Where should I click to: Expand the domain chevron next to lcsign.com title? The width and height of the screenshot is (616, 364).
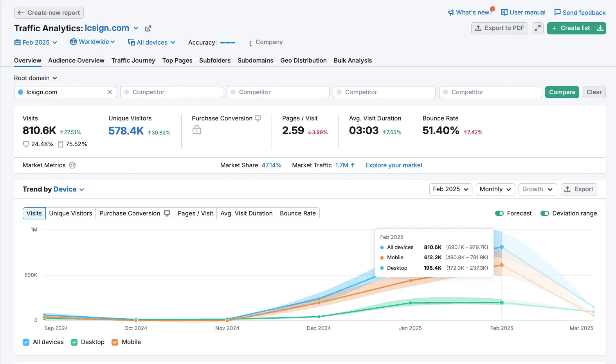point(136,28)
